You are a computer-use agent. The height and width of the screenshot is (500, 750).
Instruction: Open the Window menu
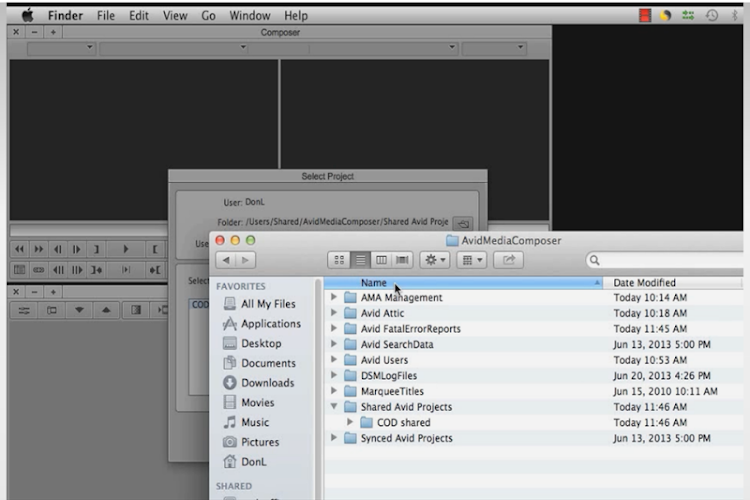pyautogui.click(x=249, y=16)
